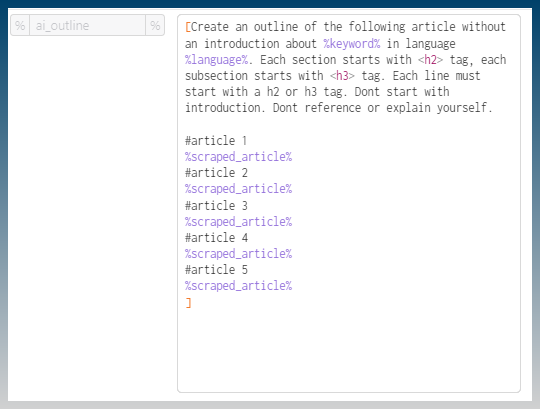Click %scraped_article% under #article 5
This screenshot has height=409, width=540.
click(x=238, y=286)
